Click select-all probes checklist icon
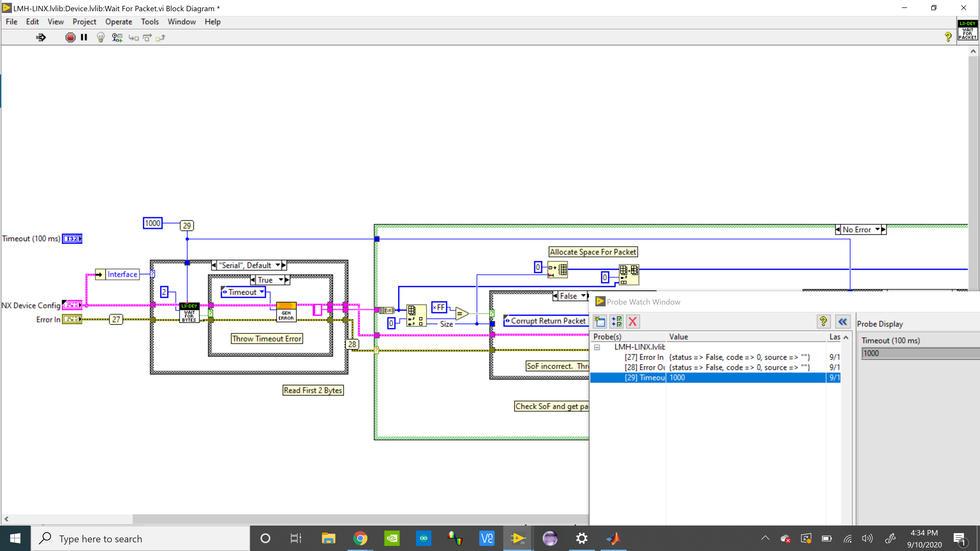The image size is (980, 551). pos(616,322)
